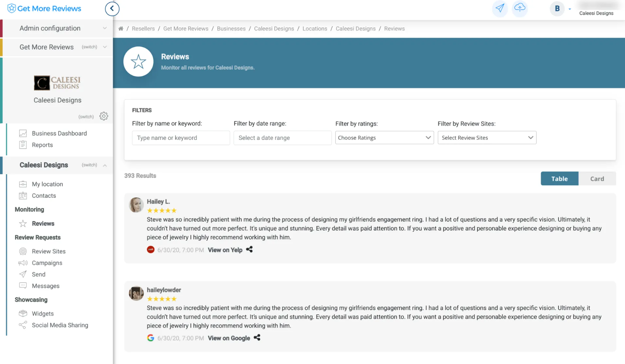Click the Business Dashboard chart icon
Viewport: 625px width, 364px height.
point(23,133)
